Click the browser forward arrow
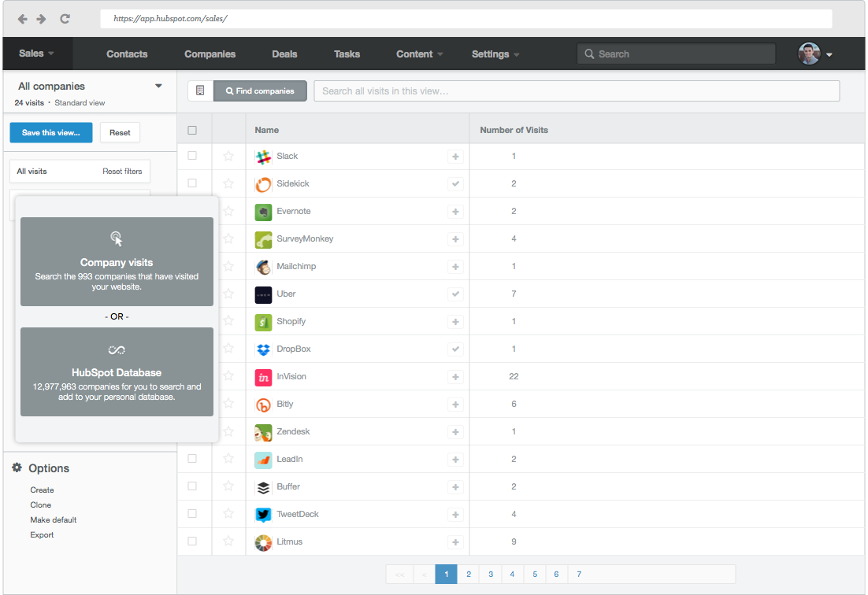Image resolution: width=868 pixels, height=595 pixels. pyautogui.click(x=42, y=19)
